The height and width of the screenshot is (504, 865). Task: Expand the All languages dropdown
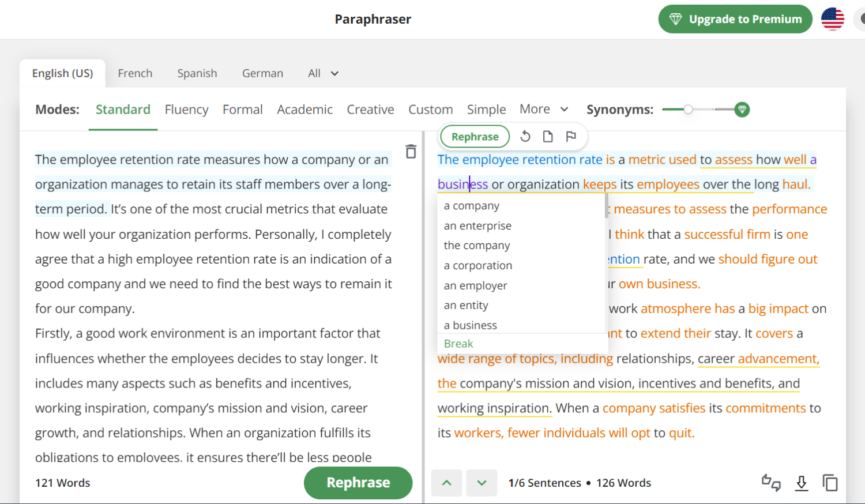tap(324, 73)
